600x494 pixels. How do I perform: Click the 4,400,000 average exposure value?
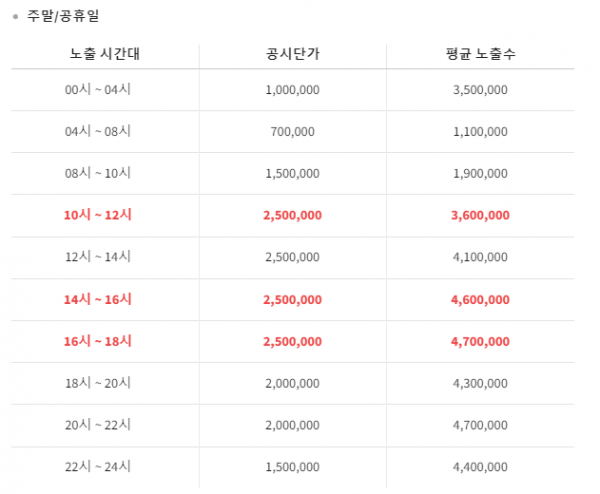click(480, 467)
